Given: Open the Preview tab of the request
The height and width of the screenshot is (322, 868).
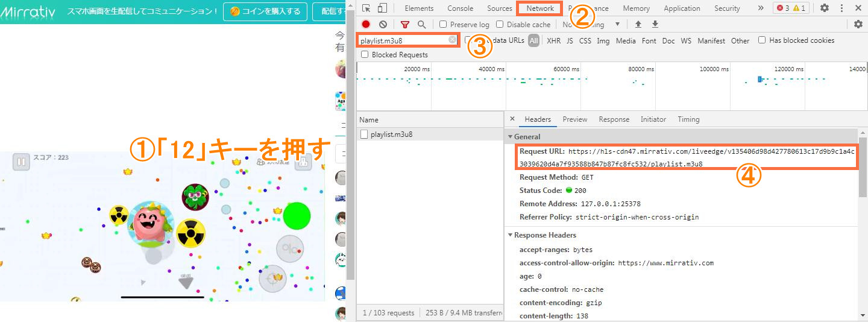Looking at the screenshot, I should click(575, 119).
